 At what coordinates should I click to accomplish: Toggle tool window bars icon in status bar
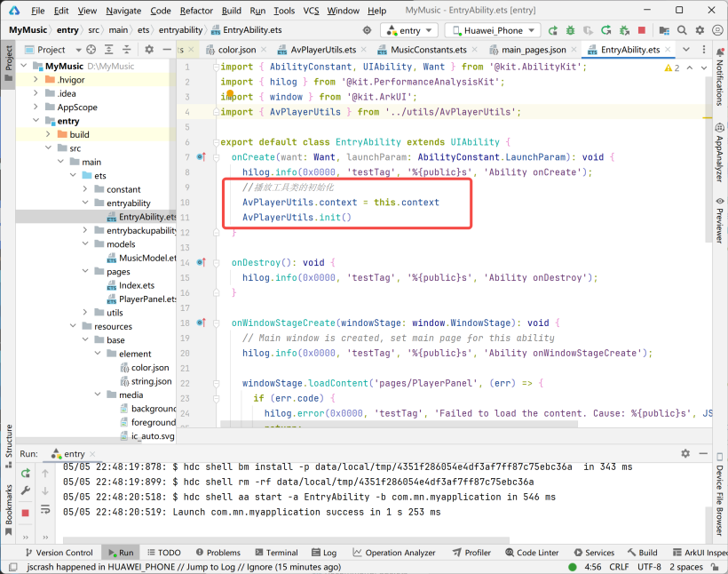[13, 567]
